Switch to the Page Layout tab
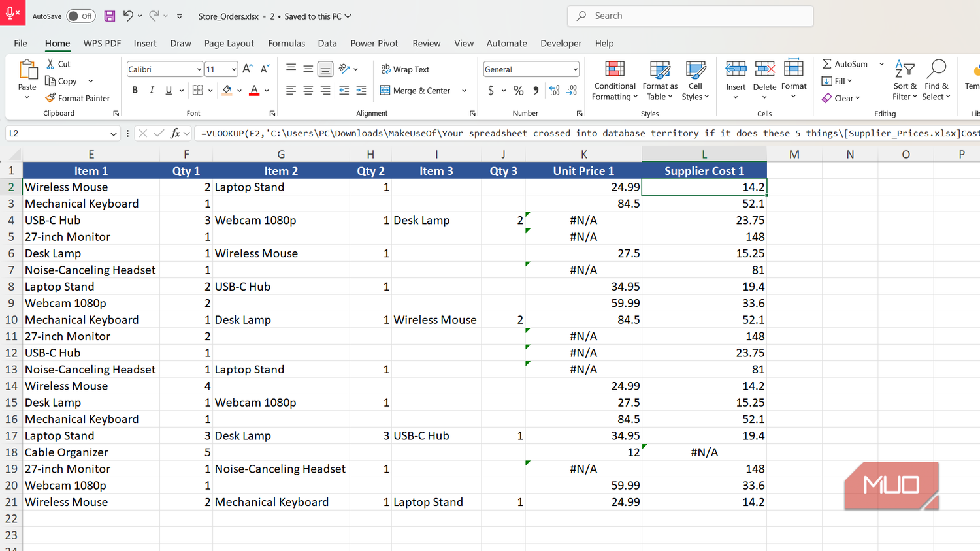The image size is (980, 551). pyautogui.click(x=229, y=43)
